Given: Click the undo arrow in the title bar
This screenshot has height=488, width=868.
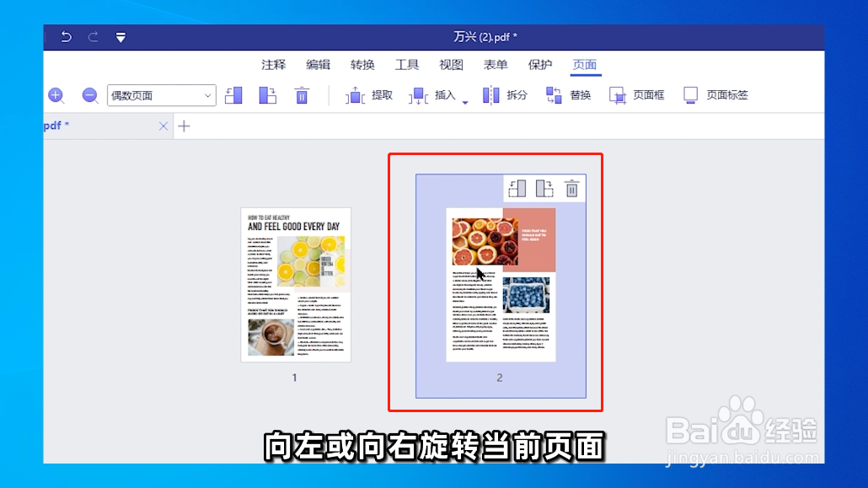Looking at the screenshot, I should 66,36.
